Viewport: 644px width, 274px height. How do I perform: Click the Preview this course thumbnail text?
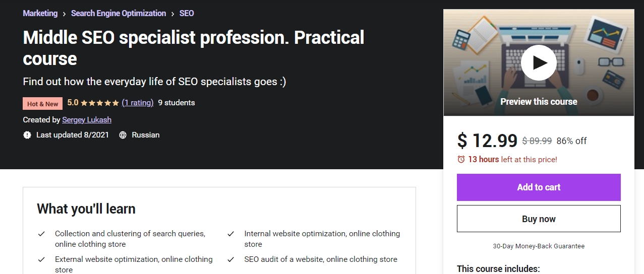tap(539, 102)
